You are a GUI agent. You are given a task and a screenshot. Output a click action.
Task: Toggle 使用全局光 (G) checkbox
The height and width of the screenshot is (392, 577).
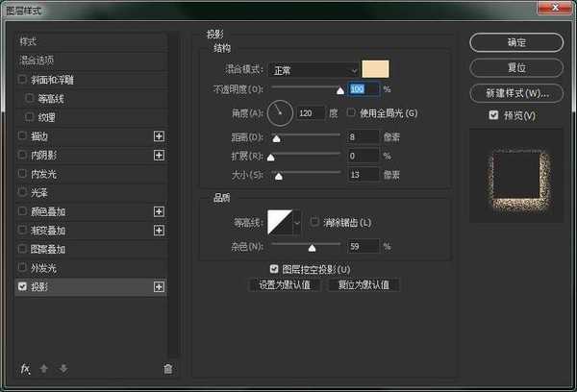[351, 112]
